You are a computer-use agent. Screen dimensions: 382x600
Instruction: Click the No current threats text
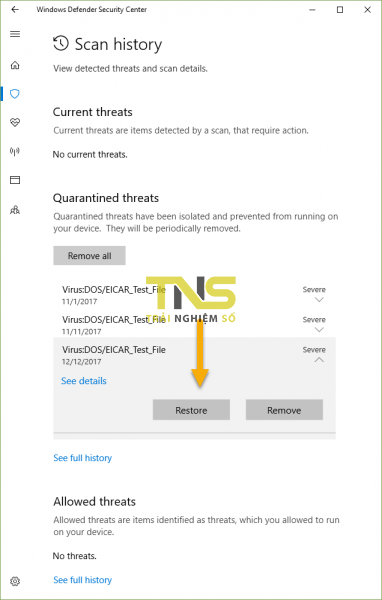(x=90, y=155)
